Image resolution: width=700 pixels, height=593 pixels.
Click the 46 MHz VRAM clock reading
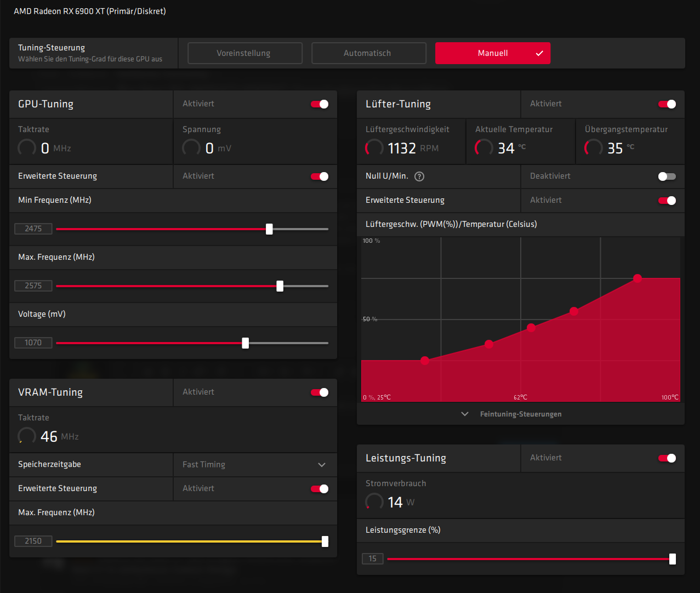[60, 436]
